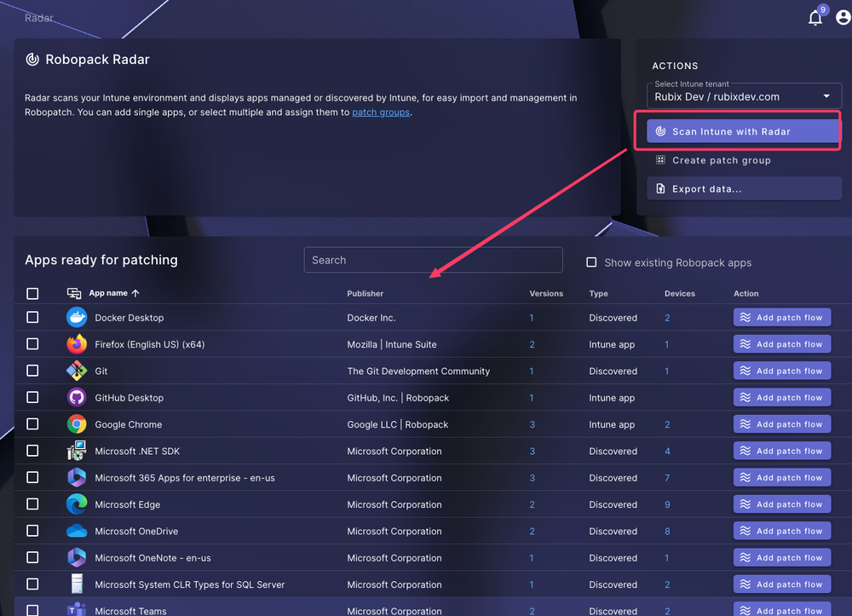Check the SQL Server CLR Types row checkbox

pos(32,584)
